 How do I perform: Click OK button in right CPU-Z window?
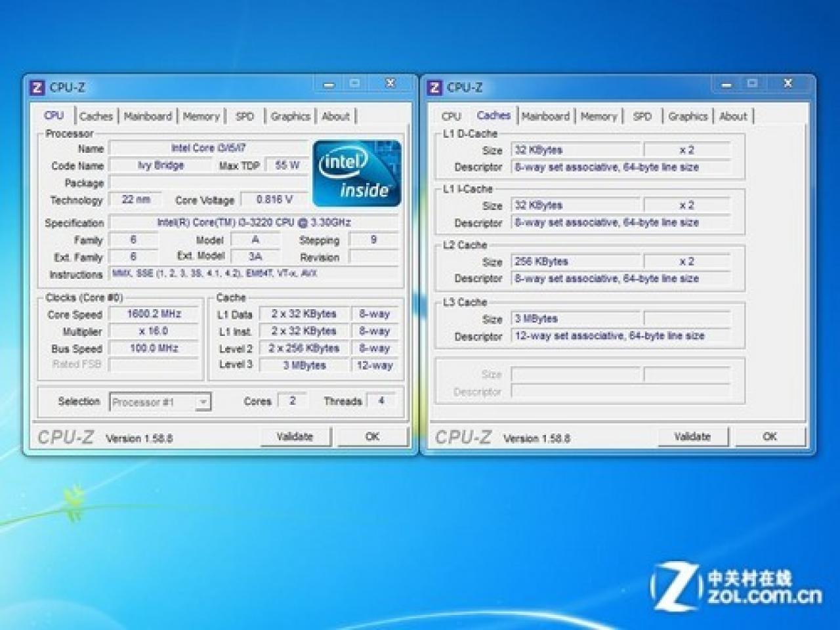770,436
